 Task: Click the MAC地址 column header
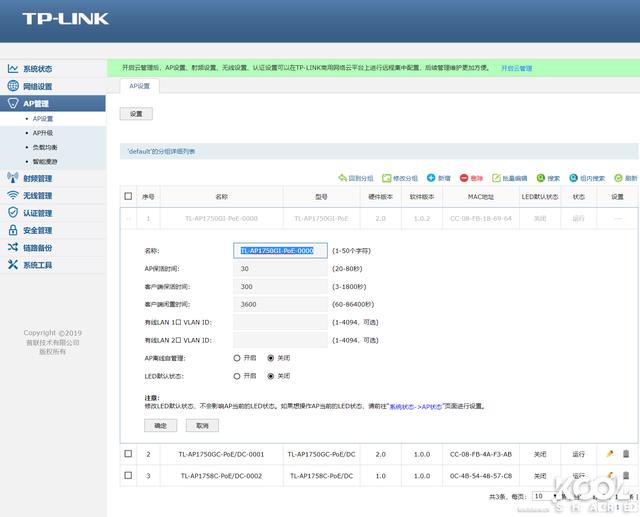click(481, 197)
